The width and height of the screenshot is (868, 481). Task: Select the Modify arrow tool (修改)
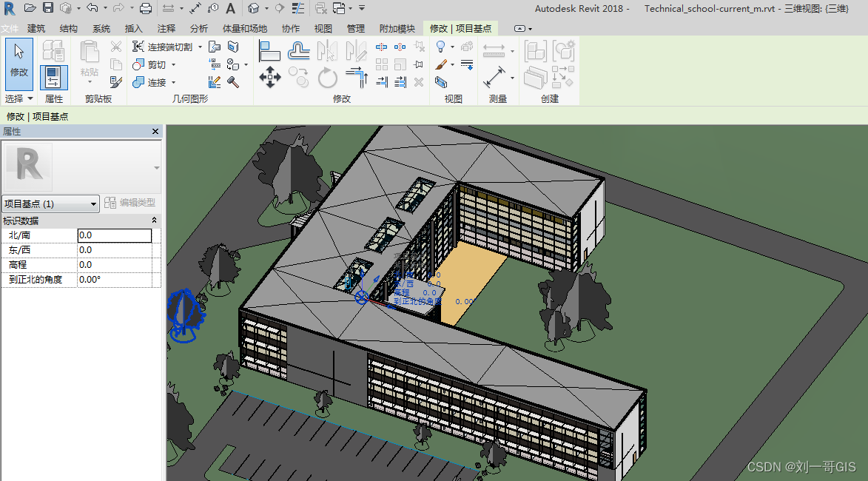[x=18, y=63]
